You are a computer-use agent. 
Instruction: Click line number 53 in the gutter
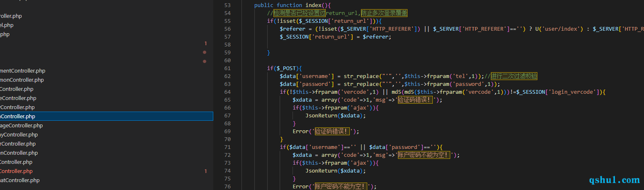[227, 5]
